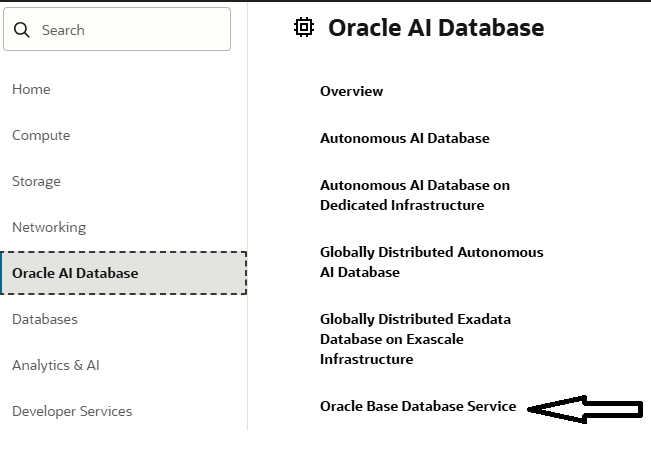
Task: Go to the Networking section
Action: coord(49,227)
